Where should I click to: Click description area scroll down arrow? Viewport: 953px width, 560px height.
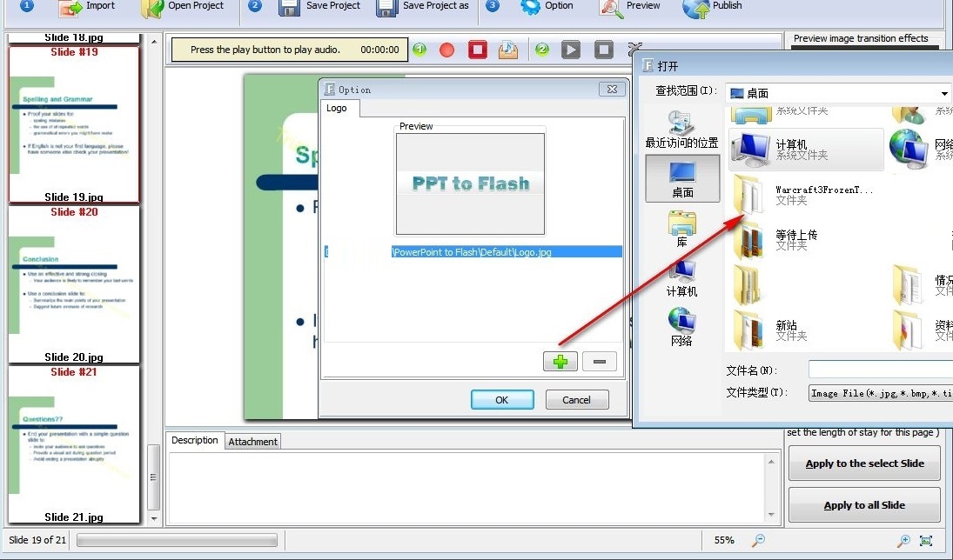[x=771, y=515]
